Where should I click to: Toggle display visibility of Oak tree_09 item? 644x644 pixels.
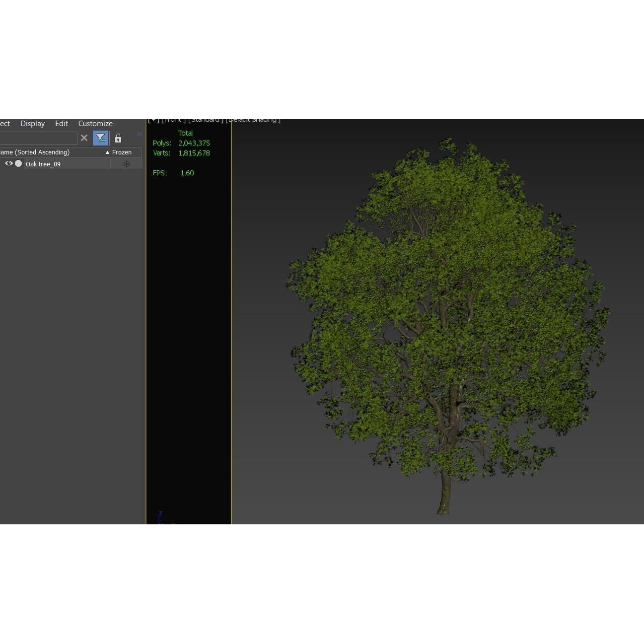point(8,163)
